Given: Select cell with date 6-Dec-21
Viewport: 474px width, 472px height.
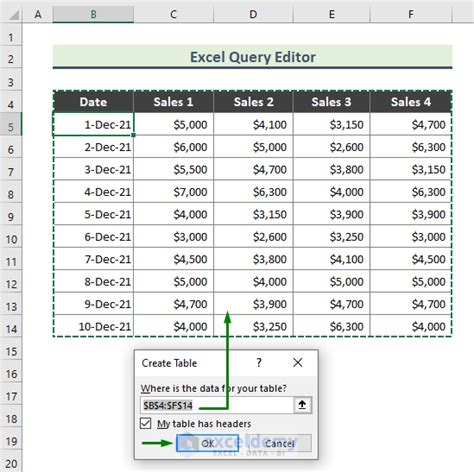Looking at the screenshot, I should tap(93, 237).
